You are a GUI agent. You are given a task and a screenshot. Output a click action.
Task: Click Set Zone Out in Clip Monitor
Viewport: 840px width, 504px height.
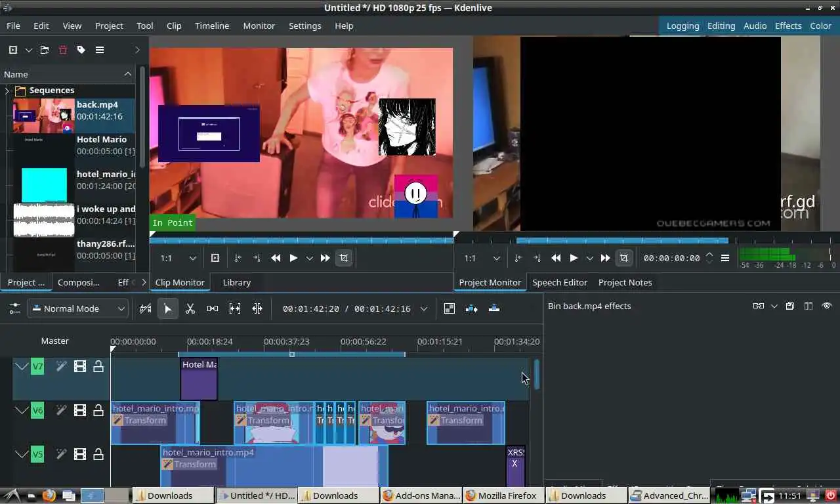pyautogui.click(x=257, y=258)
